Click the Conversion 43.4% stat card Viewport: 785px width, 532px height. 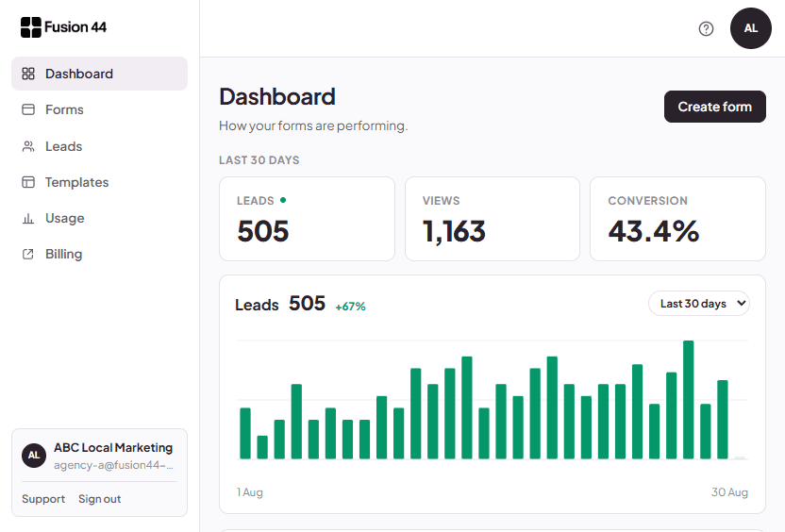tap(677, 219)
